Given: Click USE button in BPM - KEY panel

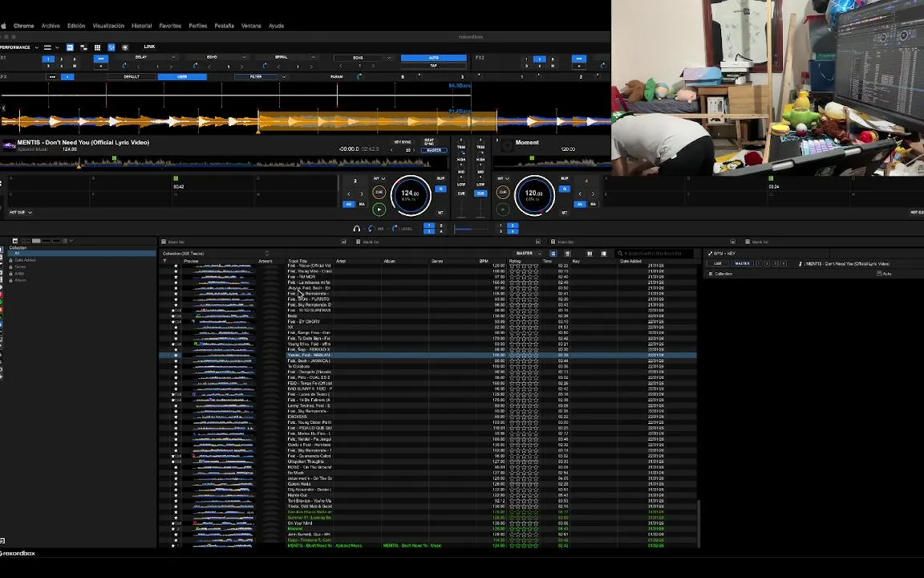Looking at the screenshot, I should click(717, 263).
